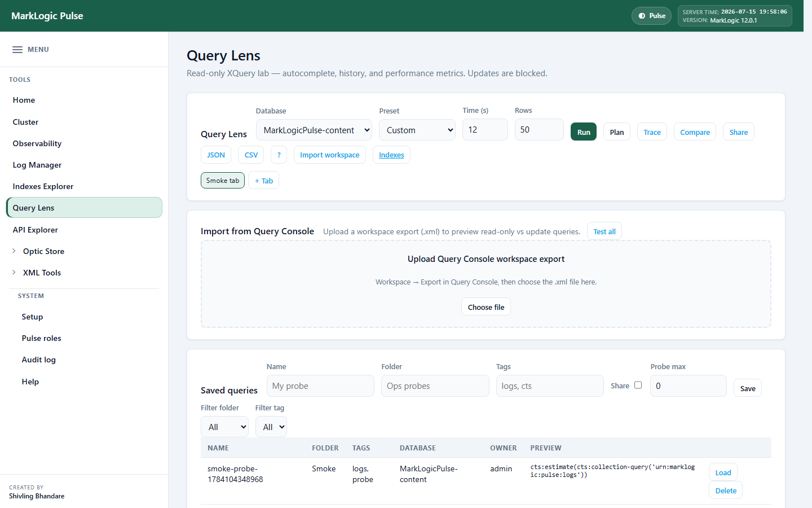Export results as CSV
The height and width of the screenshot is (508, 812).
[x=251, y=155]
